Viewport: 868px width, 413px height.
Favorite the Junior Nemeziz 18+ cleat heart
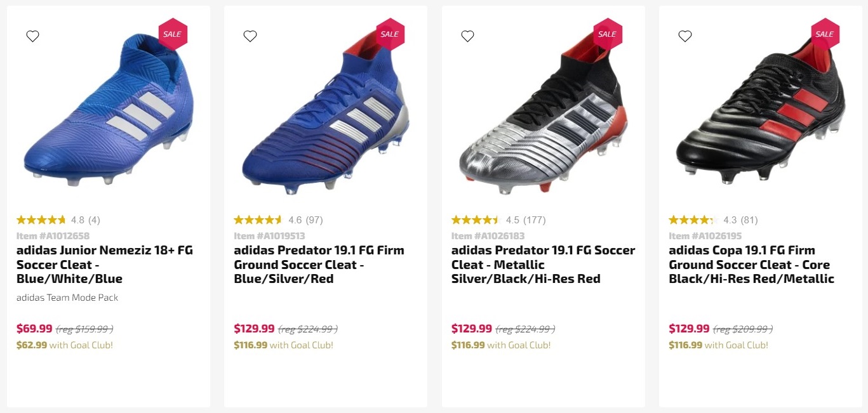click(33, 36)
